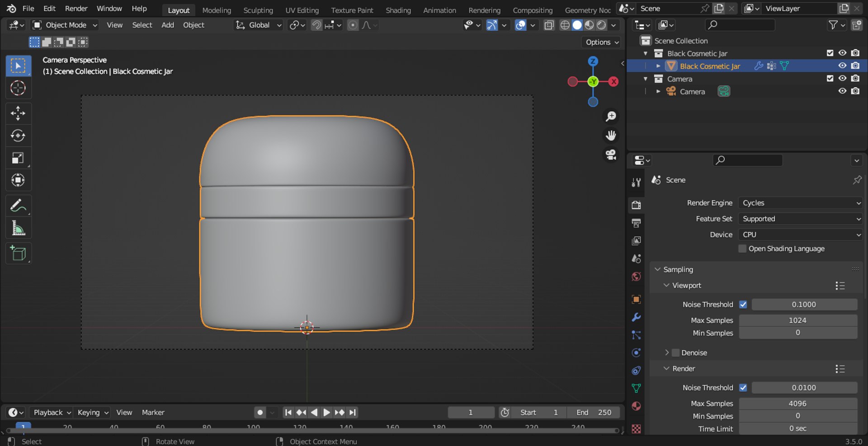Open Global transform orientation dropdown

(259, 25)
